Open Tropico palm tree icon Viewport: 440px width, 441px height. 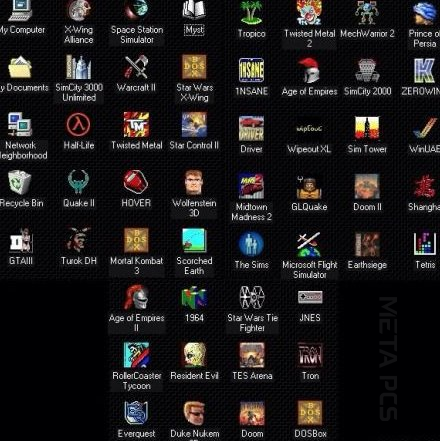click(x=252, y=13)
